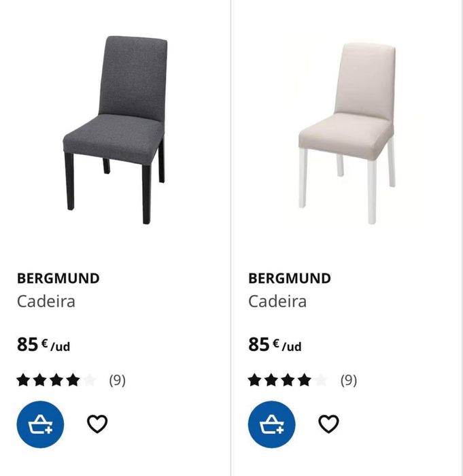
Task: Click the empty fifth star under grey chair
Action: tap(89, 380)
